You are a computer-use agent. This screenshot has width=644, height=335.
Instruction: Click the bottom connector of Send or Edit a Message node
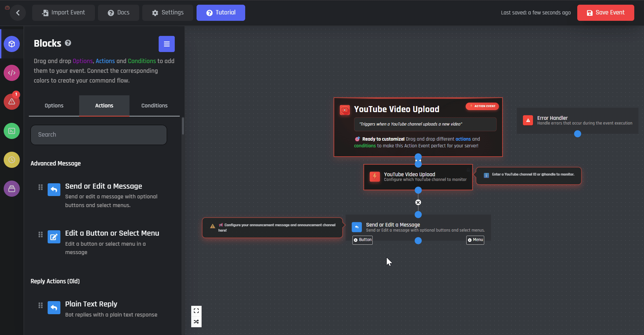click(418, 241)
